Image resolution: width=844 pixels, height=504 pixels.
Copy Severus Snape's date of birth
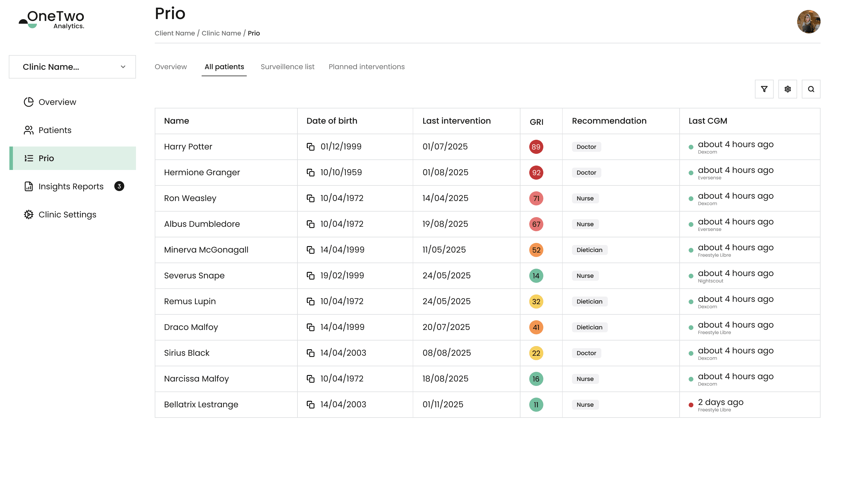pyautogui.click(x=310, y=276)
